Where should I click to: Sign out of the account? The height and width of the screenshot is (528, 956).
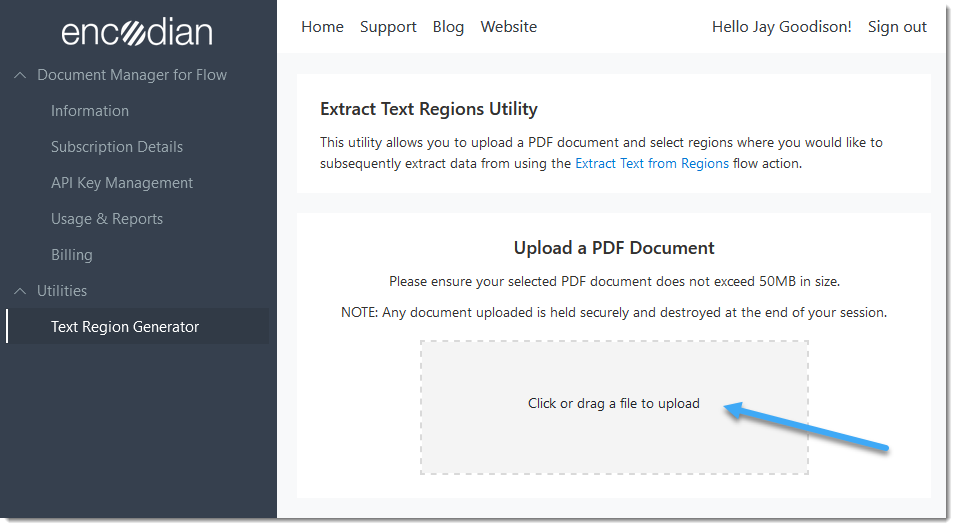897,27
